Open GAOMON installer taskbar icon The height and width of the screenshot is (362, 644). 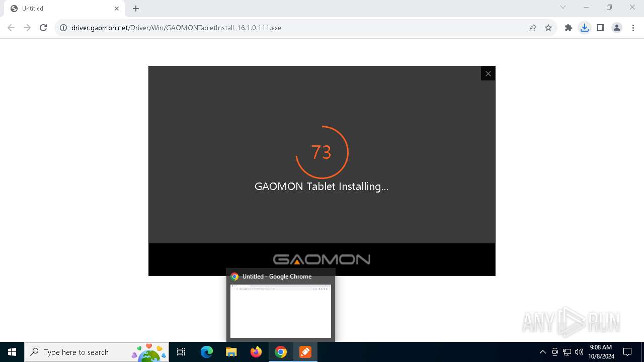point(305,352)
